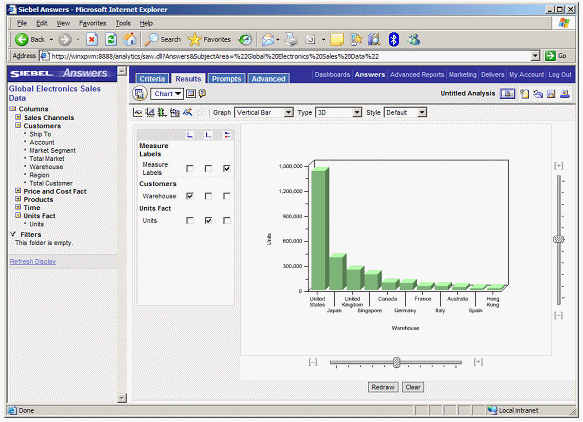Click the History icon in toolbar
The width and height of the screenshot is (583, 422).
(x=245, y=39)
